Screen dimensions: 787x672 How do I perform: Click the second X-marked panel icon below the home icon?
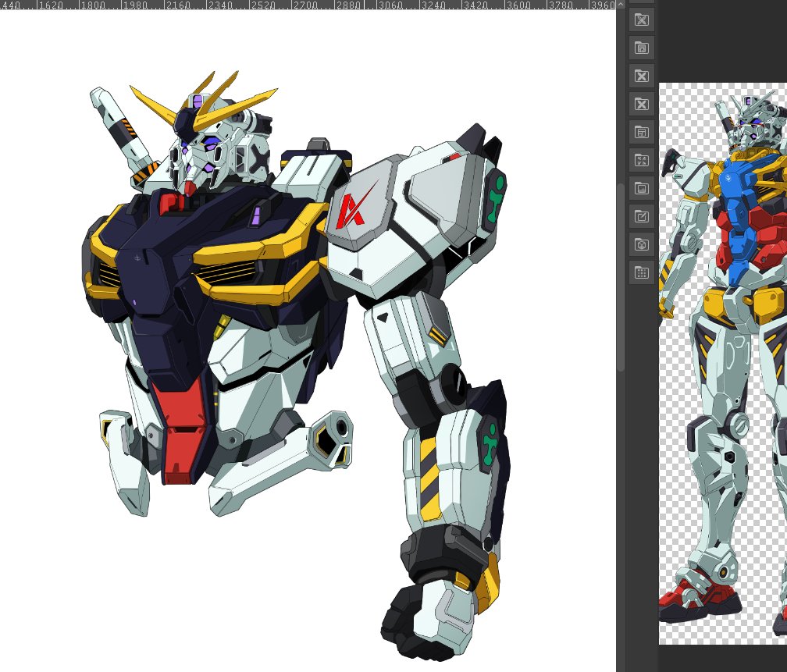(640, 76)
